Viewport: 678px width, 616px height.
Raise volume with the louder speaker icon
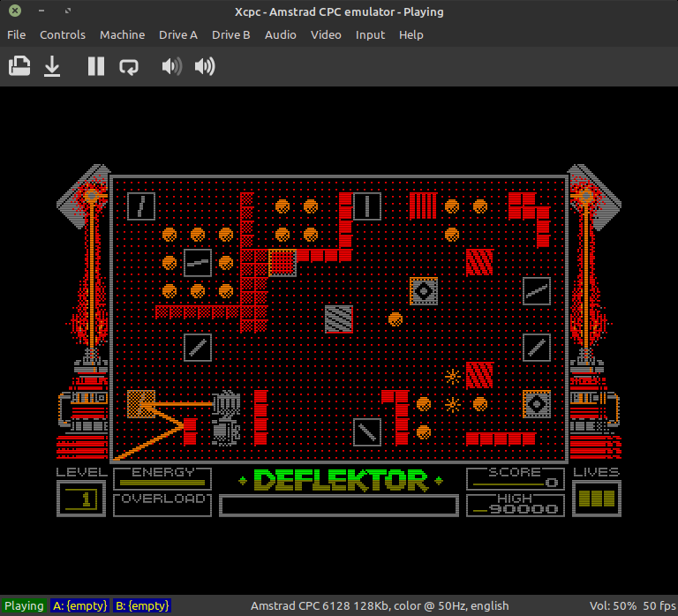click(x=205, y=66)
